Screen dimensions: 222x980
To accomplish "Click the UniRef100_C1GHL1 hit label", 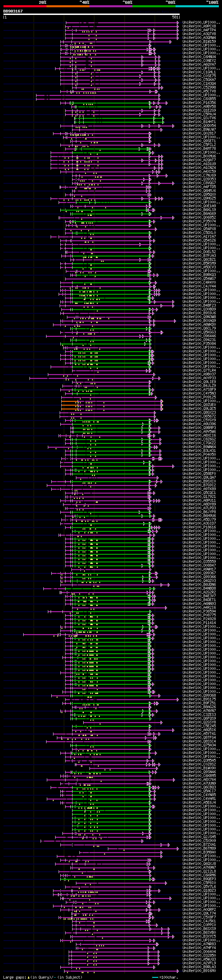I will tap(199, 72).
